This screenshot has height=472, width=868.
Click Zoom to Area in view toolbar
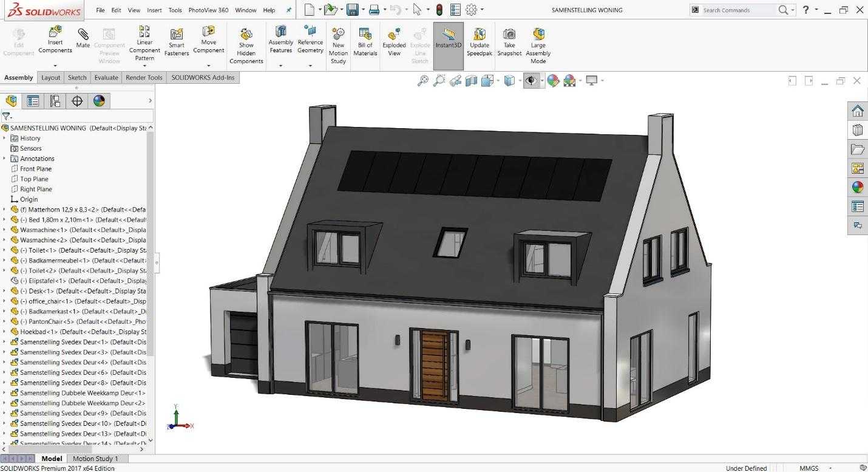439,80
